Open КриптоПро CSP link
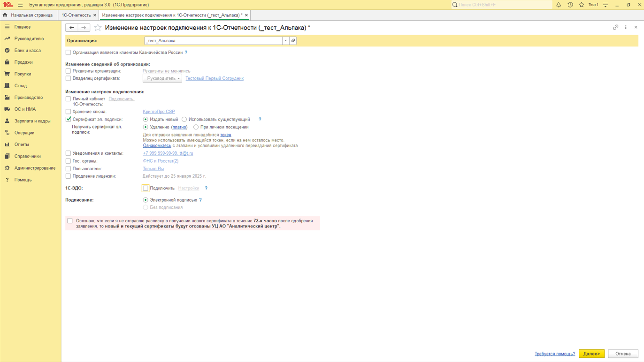This screenshot has width=644, height=362. coord(159,112)
